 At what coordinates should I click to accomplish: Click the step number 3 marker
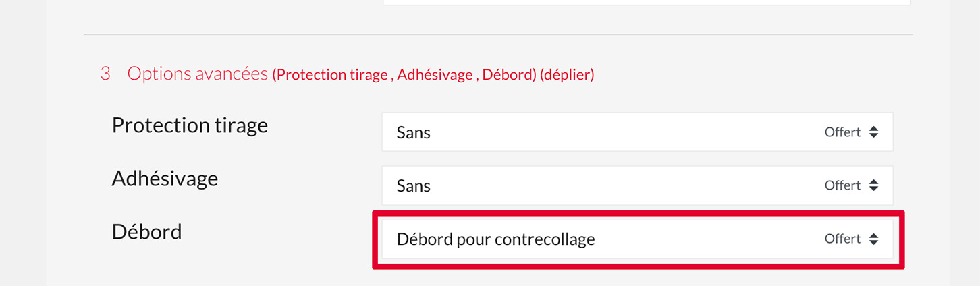[105, 74]
